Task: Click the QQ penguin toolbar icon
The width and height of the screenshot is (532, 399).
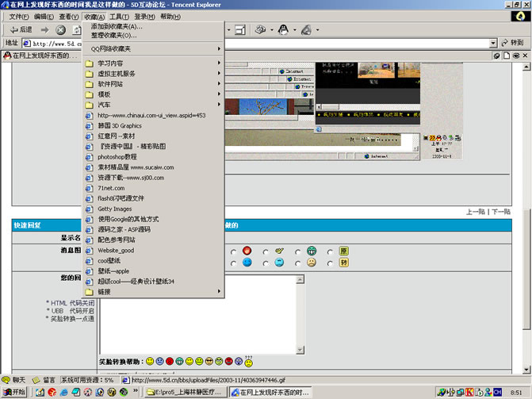Action: (283, 30)
